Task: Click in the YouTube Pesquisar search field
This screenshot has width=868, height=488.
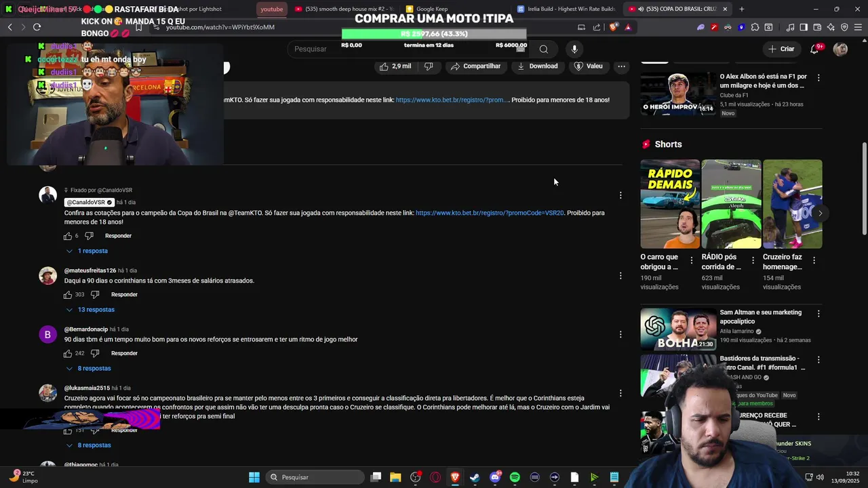Action: tap(407, 49)
